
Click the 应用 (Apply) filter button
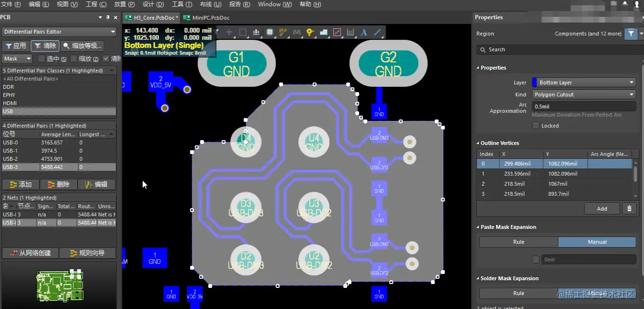click(x=15, y=46)
